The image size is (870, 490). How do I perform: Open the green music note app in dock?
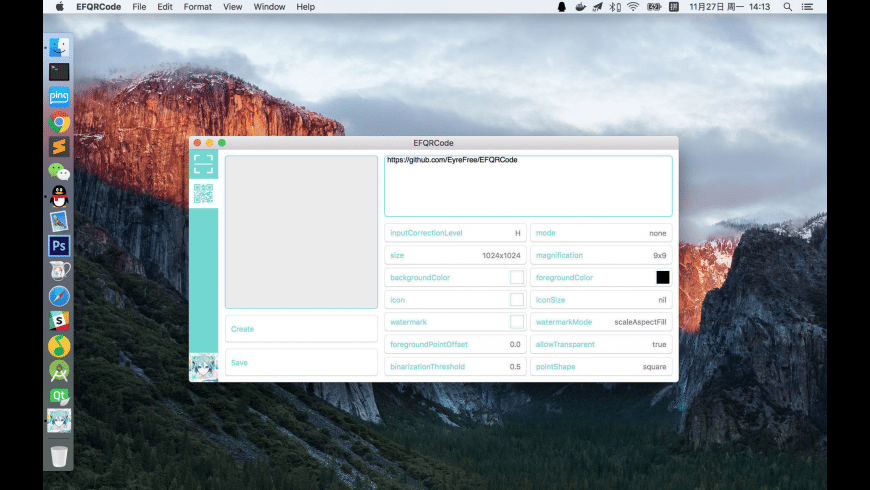(59, 346)
